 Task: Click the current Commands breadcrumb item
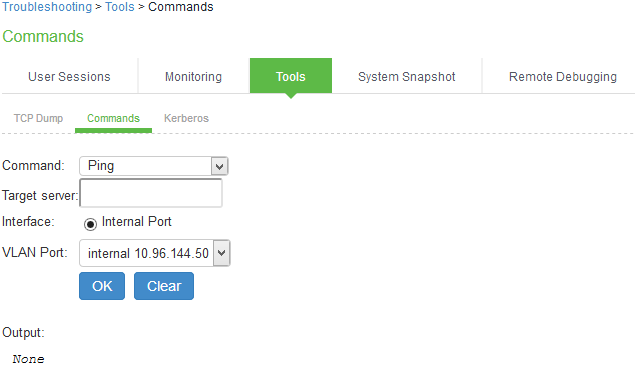point(181,7)
